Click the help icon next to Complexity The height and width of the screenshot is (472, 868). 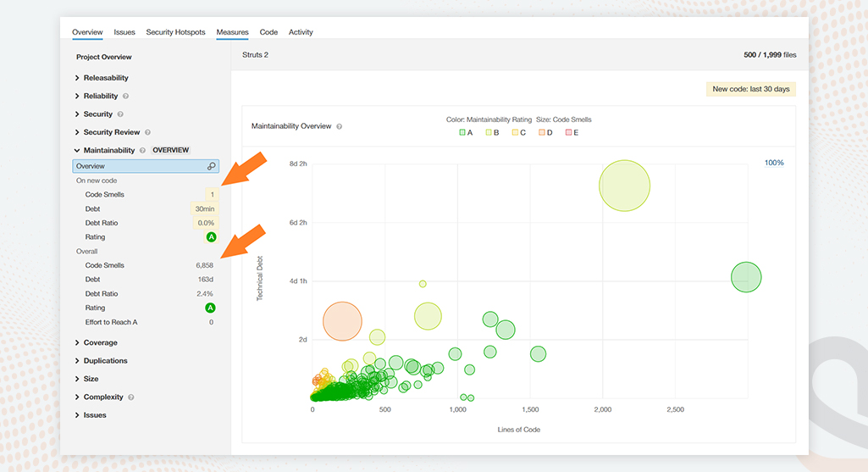click(x=131, y=397)
